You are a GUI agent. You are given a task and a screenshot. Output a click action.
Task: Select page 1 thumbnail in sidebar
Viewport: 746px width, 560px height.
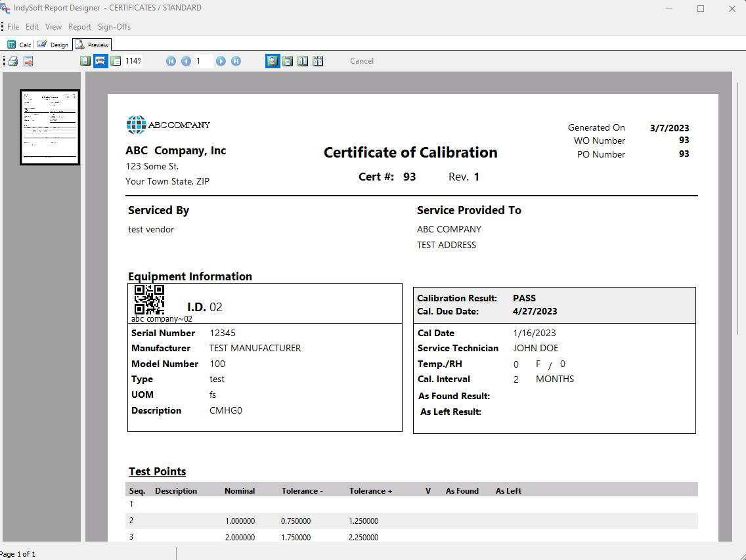click(x=50, y=127)
